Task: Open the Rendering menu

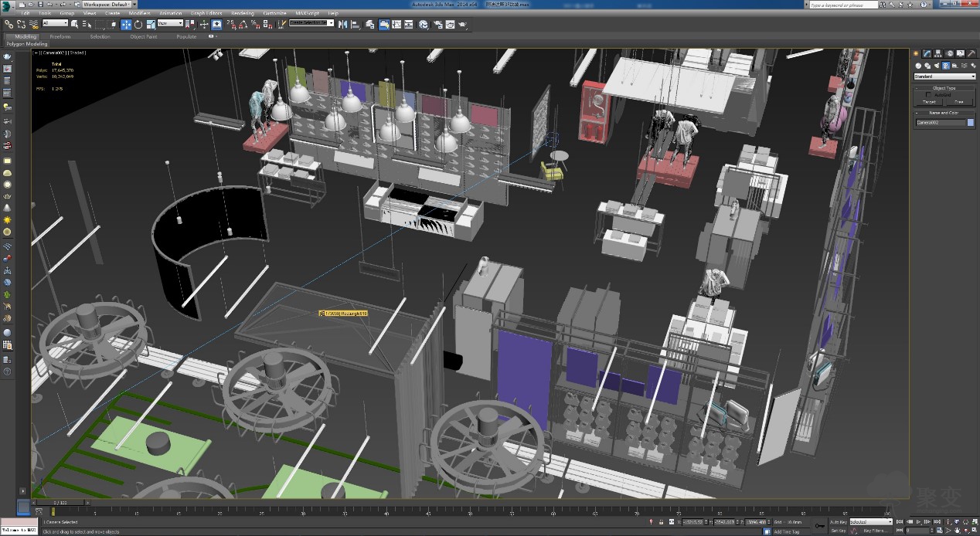Action: [242, 13]
